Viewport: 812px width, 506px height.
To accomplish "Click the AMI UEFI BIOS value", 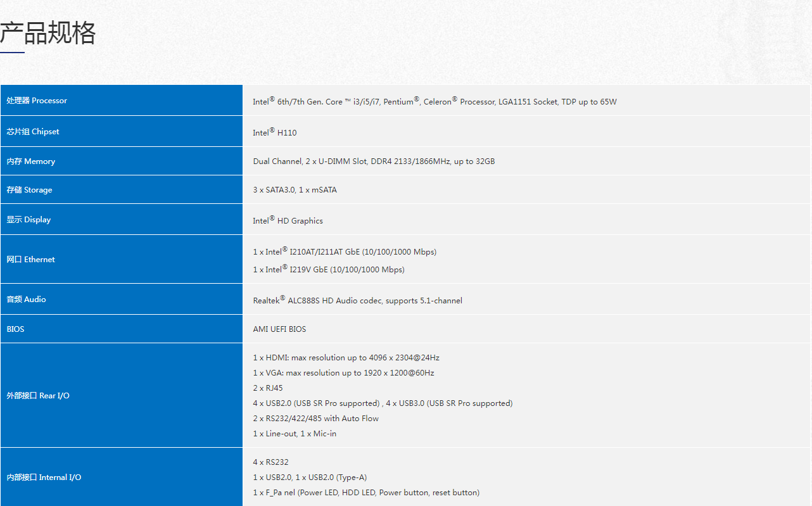I will click(x=279, y=329).
